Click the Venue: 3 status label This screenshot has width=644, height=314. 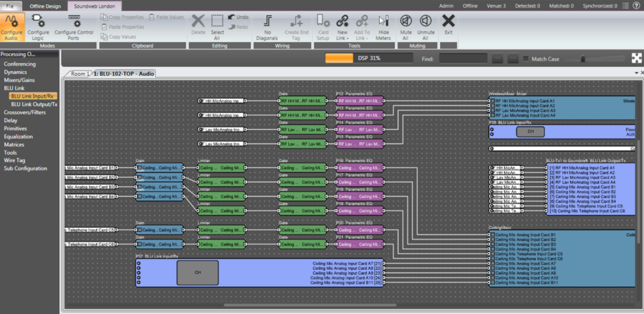[496, 6]
